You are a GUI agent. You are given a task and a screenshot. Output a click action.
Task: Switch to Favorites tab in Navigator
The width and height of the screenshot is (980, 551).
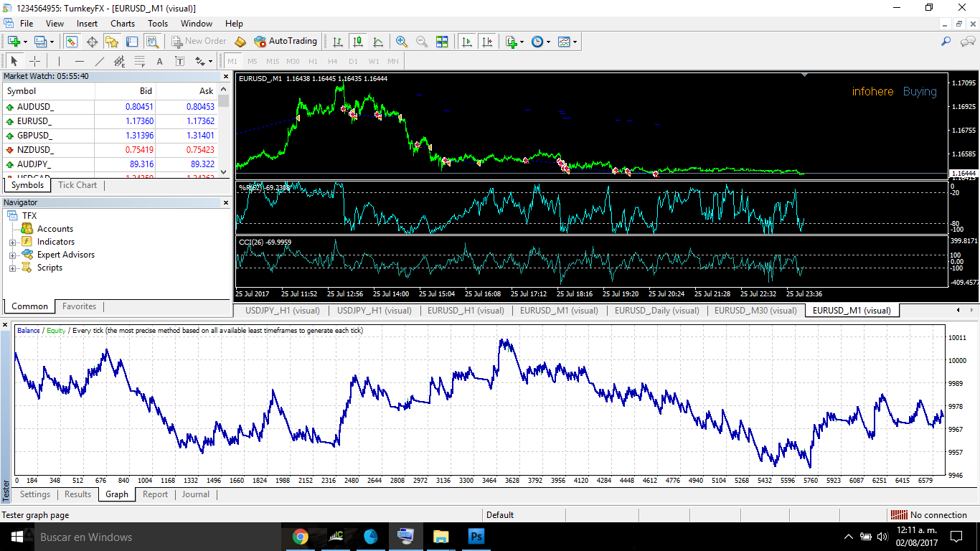pyautogui.click(x=79, y=306)
